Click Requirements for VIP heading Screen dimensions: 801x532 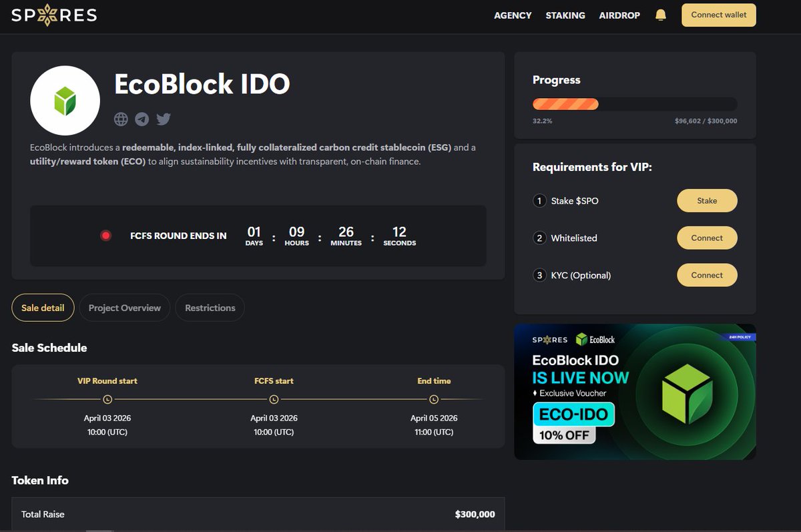tap(592, 167)
